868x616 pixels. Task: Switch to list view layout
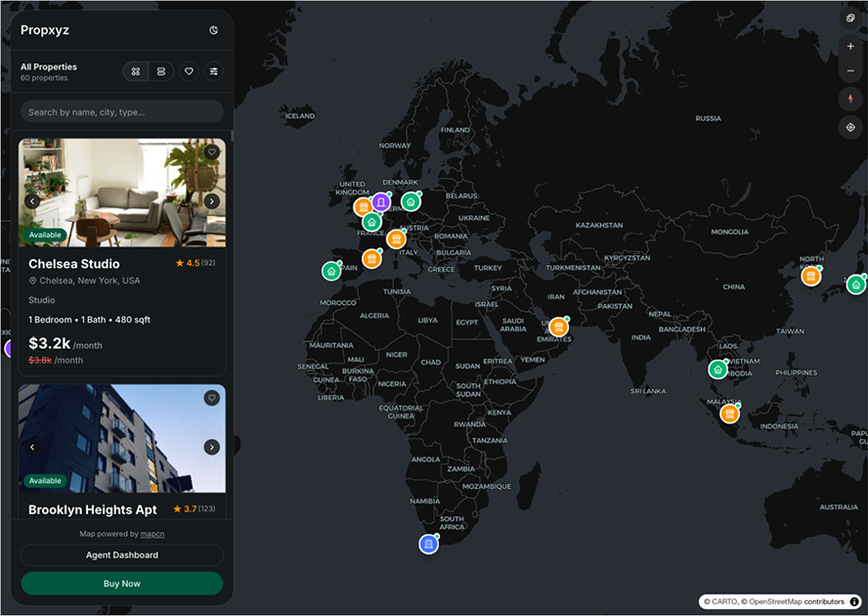pyautogui.click(x=161, y=71)
